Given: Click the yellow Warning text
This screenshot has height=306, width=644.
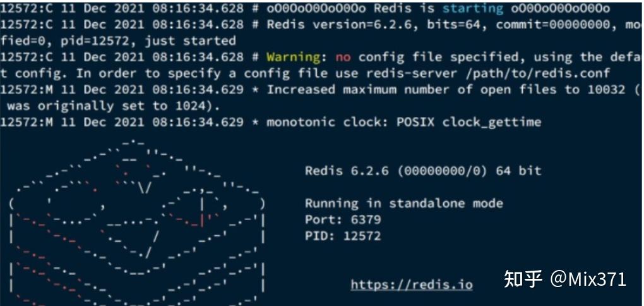Looking at the screenshot, I should 293,57.
